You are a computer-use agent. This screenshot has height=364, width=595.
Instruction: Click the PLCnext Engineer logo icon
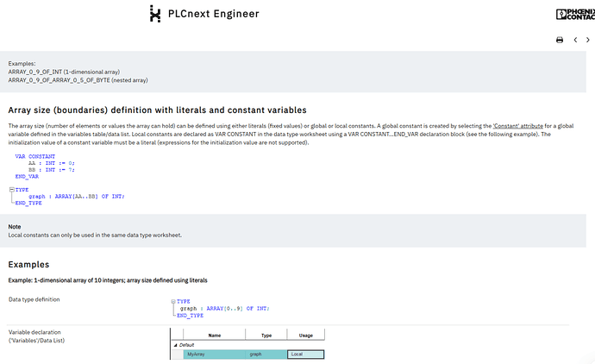click(x=155, y=14)
